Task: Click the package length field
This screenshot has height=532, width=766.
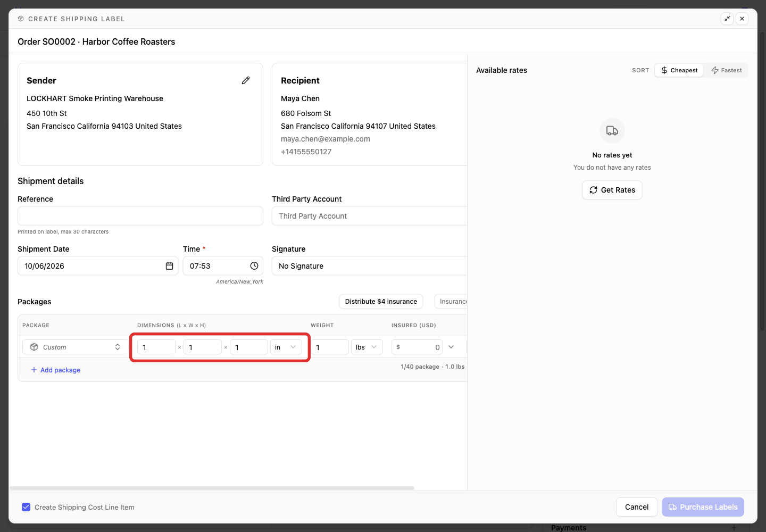Action: click(156, 347)
